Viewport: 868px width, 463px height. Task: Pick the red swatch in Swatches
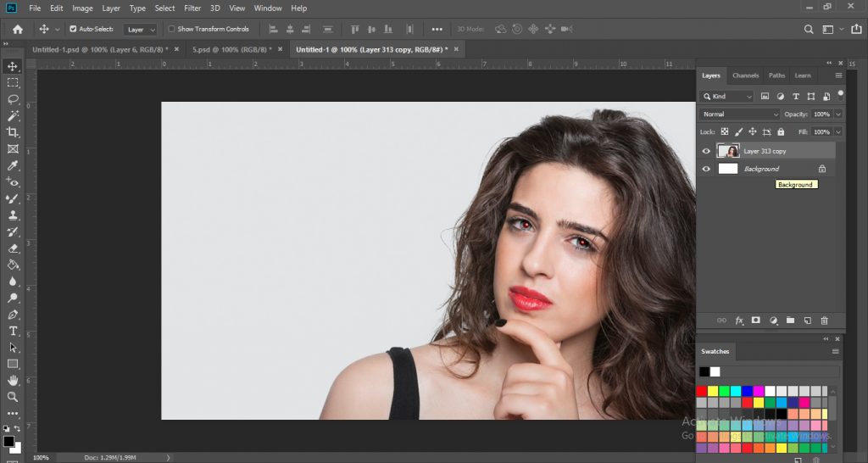702,391
